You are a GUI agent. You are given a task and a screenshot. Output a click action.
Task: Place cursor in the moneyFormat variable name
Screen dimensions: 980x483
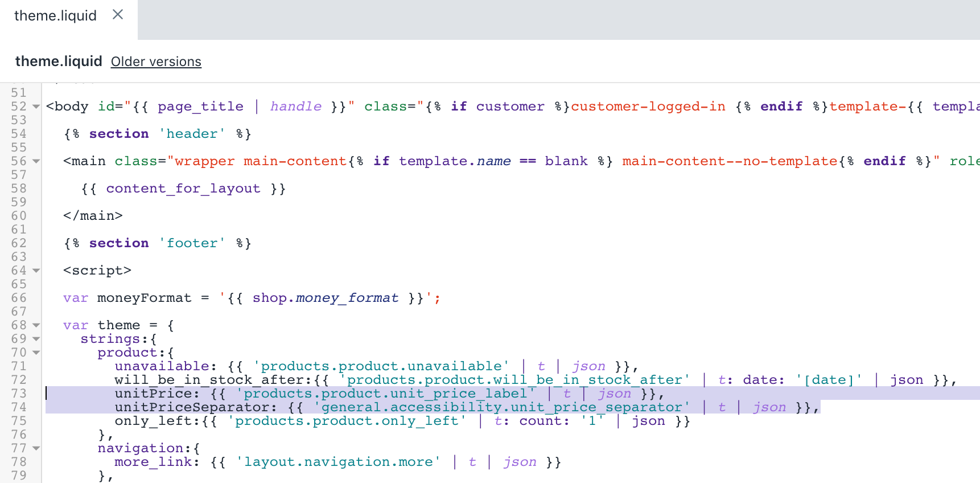click(144, 298)
